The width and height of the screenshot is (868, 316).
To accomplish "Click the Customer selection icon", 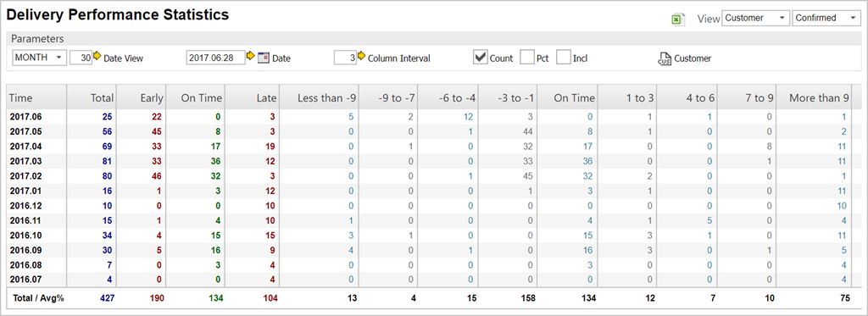I will [665, 58].
